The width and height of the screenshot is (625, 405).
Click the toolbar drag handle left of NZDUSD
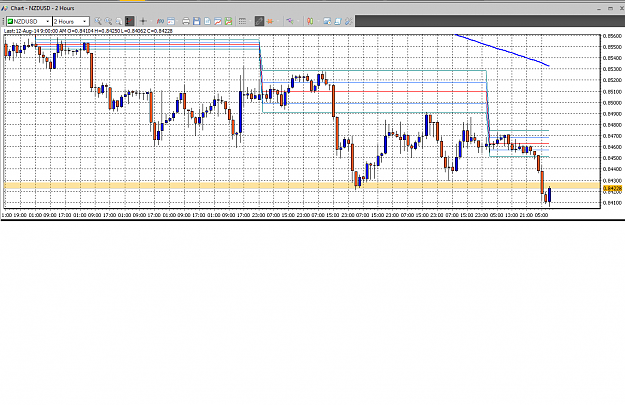click(x=4, y=21)
